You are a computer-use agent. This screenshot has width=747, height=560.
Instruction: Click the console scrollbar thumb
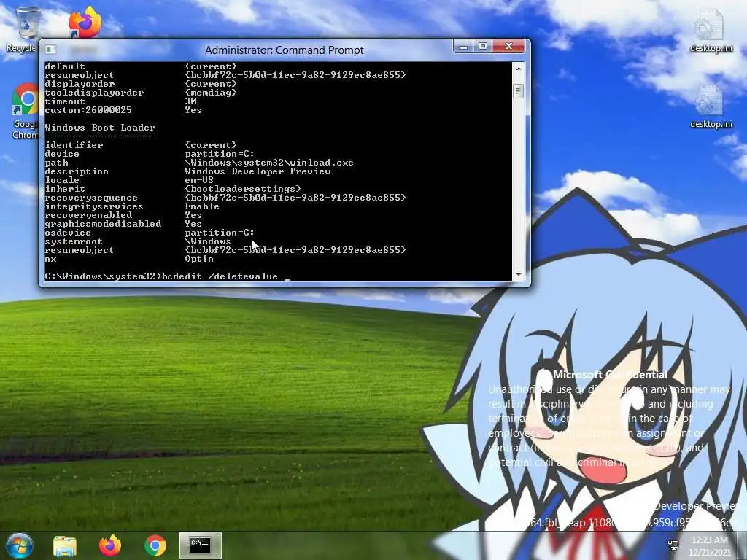click(x=519, y=90)
